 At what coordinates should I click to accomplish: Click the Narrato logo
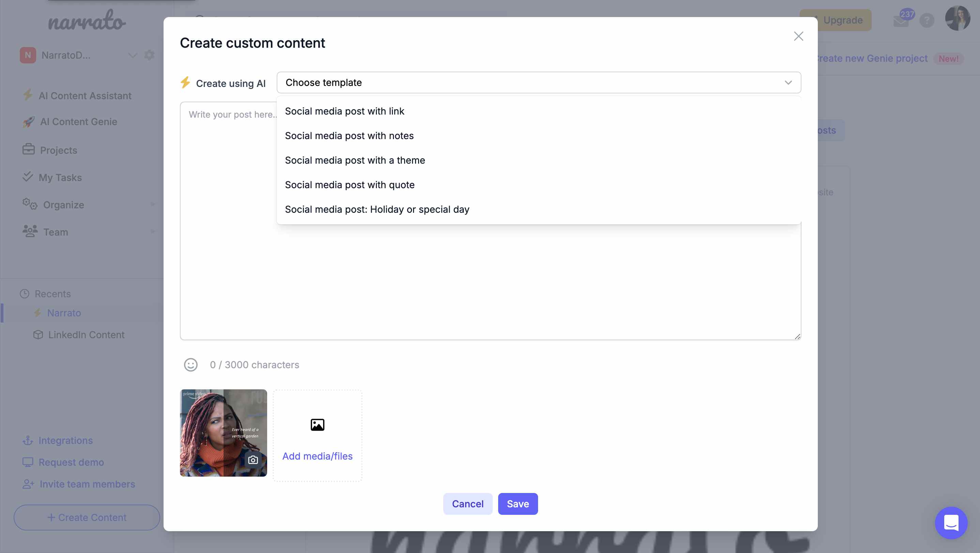pyautogui.click(x=87, y=20)
